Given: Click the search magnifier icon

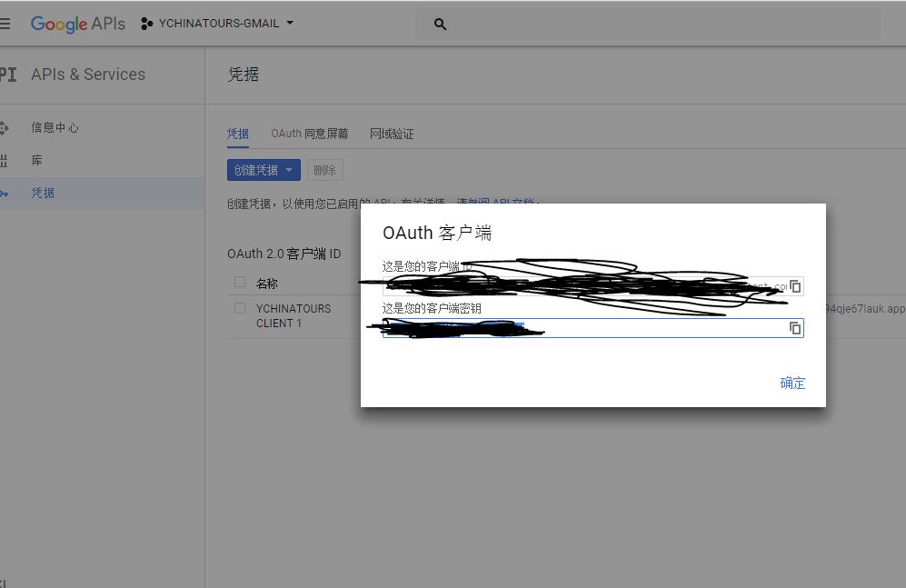Looking at the screenshot, I should [x=441, y=25].
